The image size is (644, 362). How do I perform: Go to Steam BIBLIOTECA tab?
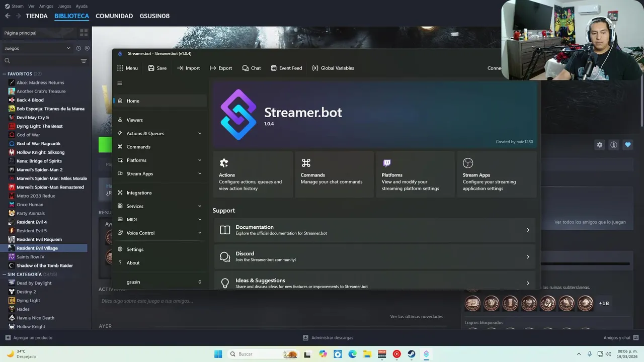(x=71, y=16)
